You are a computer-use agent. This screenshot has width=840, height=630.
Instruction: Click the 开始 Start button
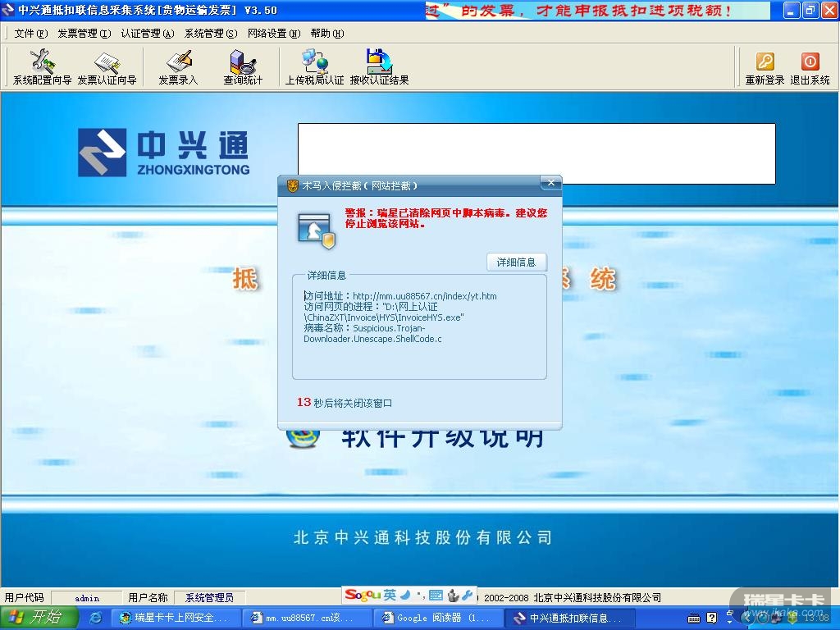[38, 617]
